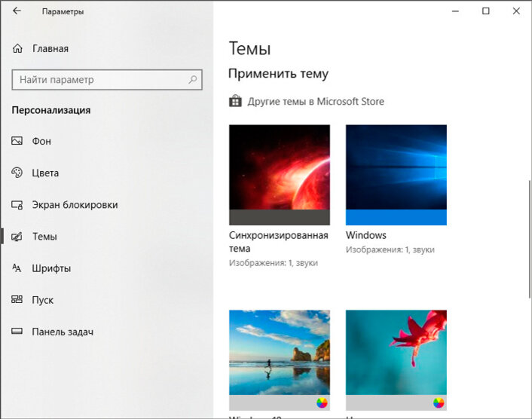Maximize the Параметры window
532x419 pixels.
coord(486,11)
